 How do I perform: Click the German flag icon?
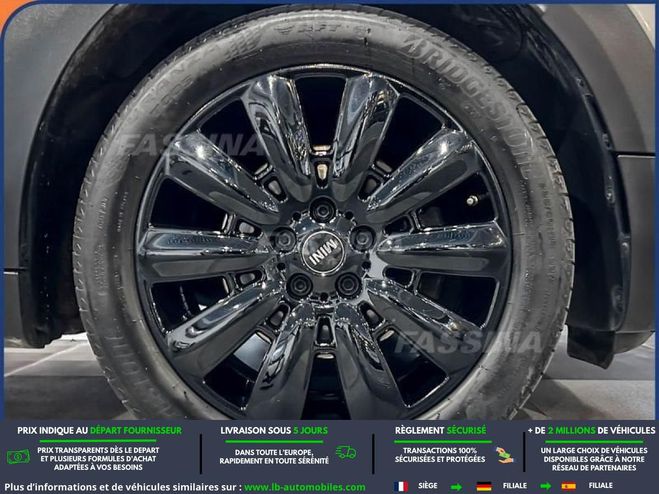point(484,486)
